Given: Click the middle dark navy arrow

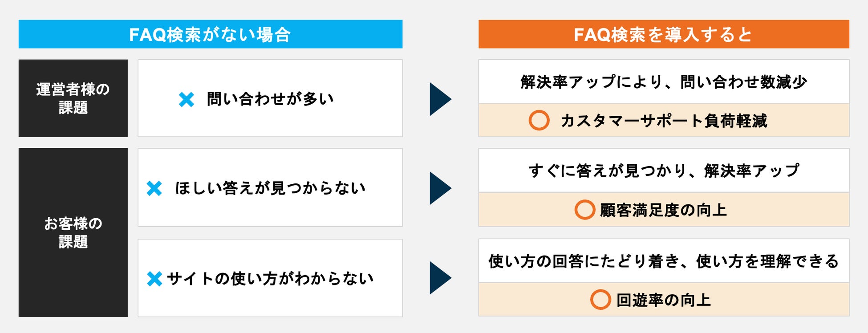Looking at the screenshot, I should coord(440,188).
